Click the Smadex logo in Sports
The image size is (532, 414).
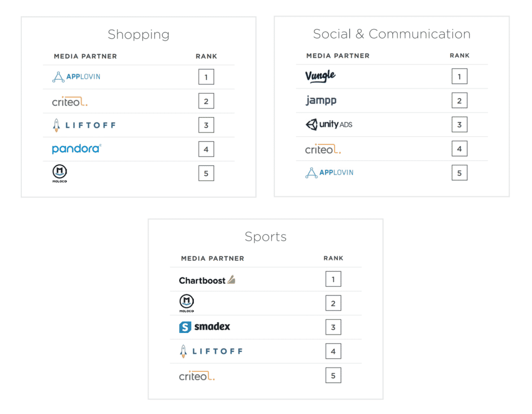point(205,327)
